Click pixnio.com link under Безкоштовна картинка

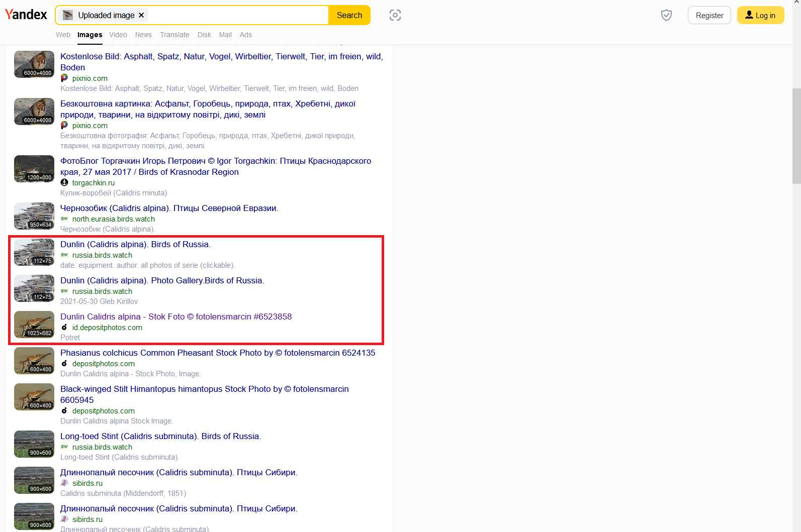(x=90, y=126)
